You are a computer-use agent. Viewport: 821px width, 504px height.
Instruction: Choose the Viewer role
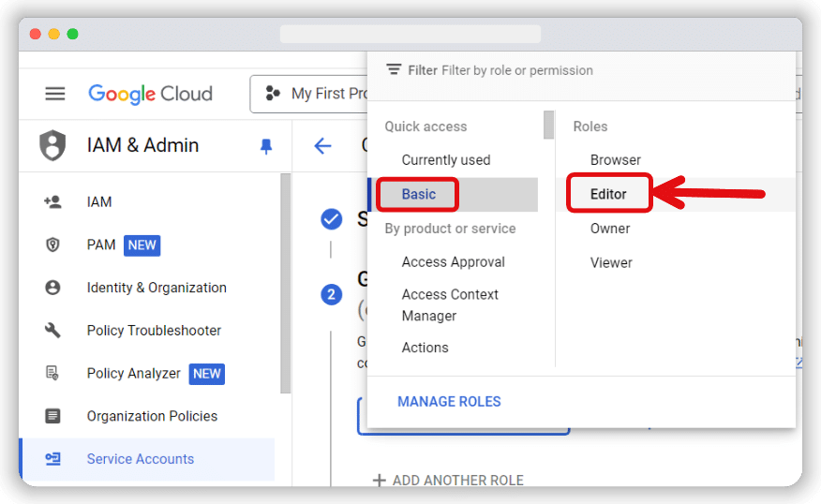[x=611, y=262]
